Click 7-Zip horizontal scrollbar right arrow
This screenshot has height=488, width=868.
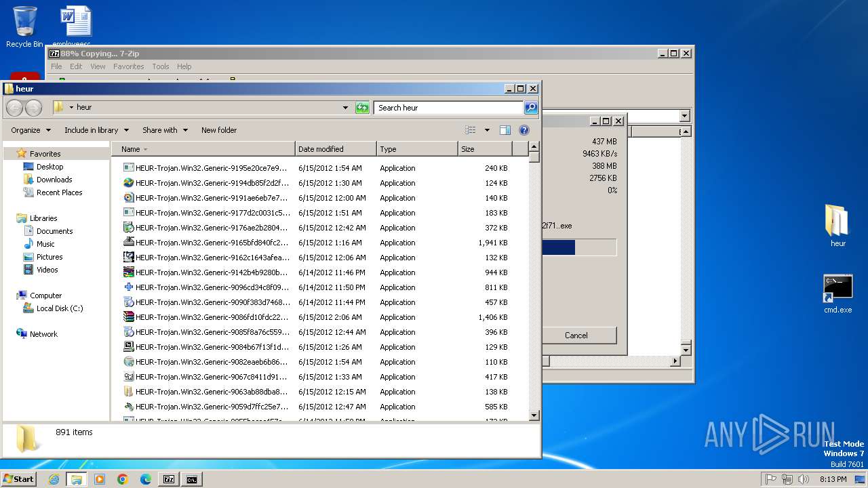[x=675, y=361]
